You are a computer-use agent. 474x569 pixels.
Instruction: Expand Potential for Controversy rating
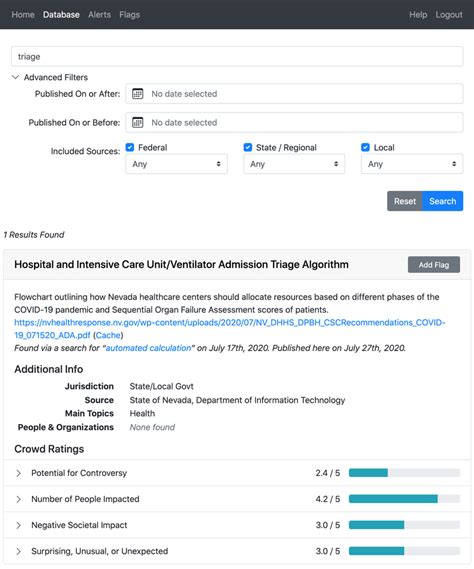[x=19, y=473]
